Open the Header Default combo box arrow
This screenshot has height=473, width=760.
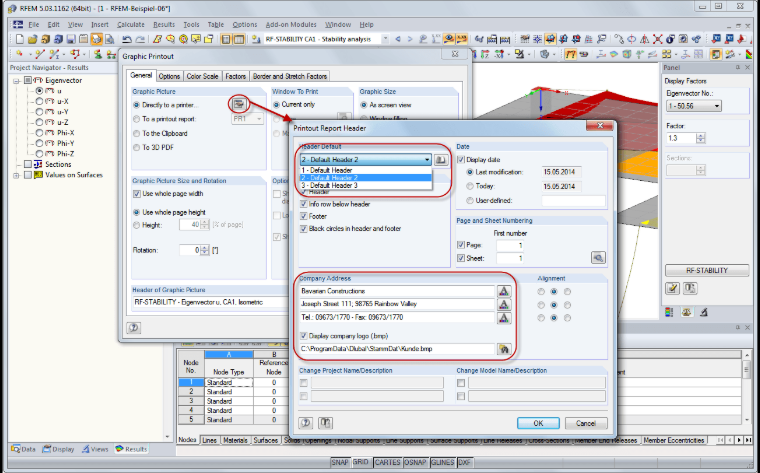pyautogui.click(x=427, y=159)
